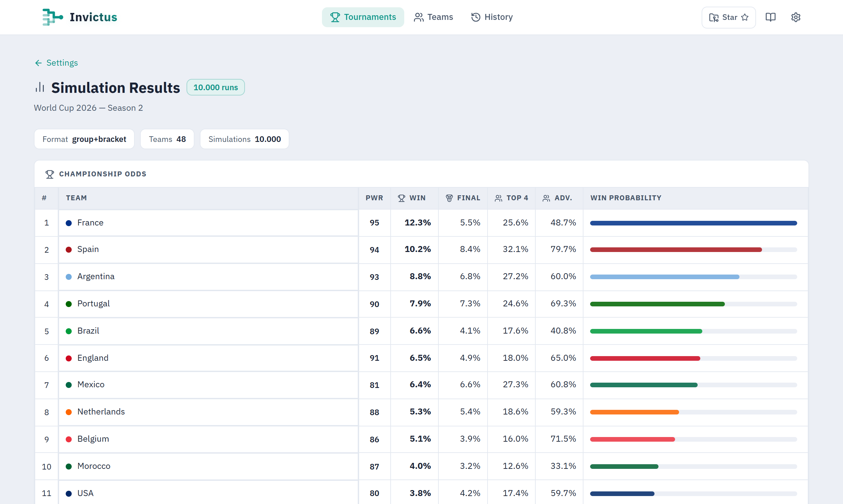
Task: Open the Teams tab
Action: [433, 17]
